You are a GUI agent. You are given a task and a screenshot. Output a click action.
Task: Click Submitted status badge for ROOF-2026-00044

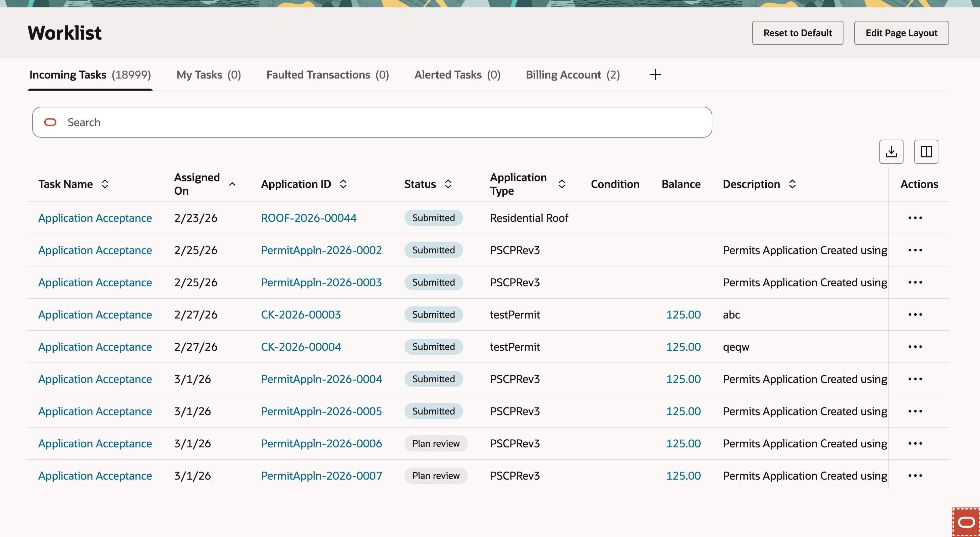433,218
